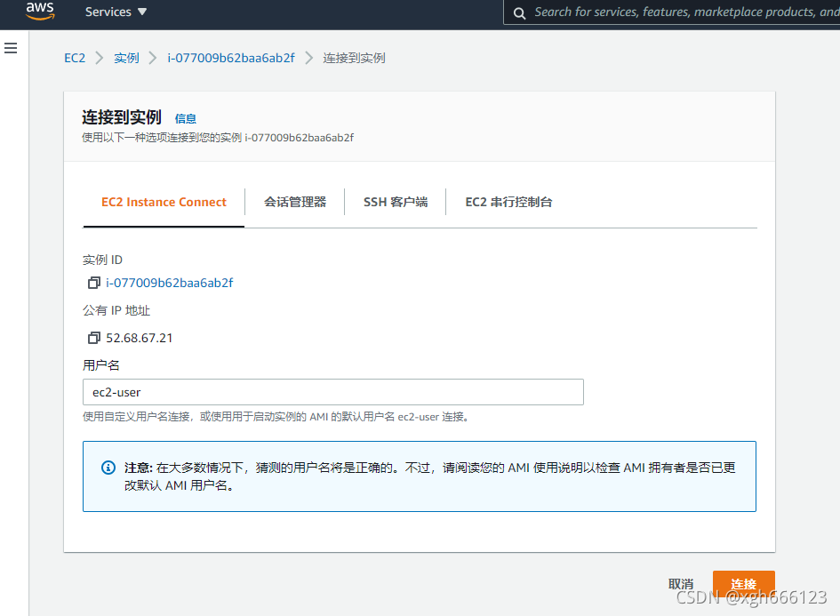The image size is (840, 616).
Task: Click the AWS logo home icon
Action: (x=40, y=12)
